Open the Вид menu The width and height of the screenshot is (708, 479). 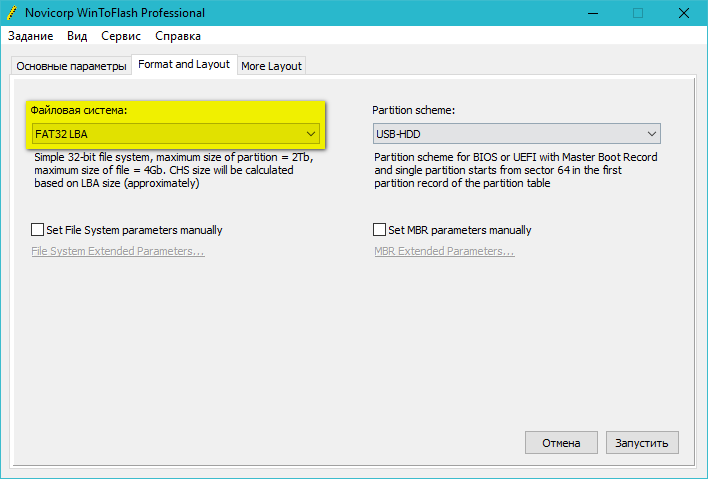(x=77, y=36)
